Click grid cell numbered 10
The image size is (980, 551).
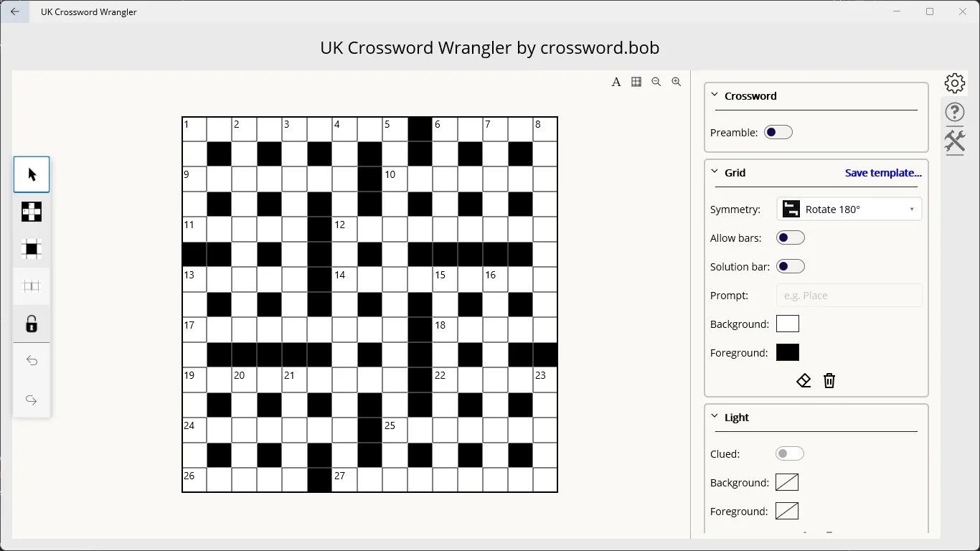tap(395, 180)
